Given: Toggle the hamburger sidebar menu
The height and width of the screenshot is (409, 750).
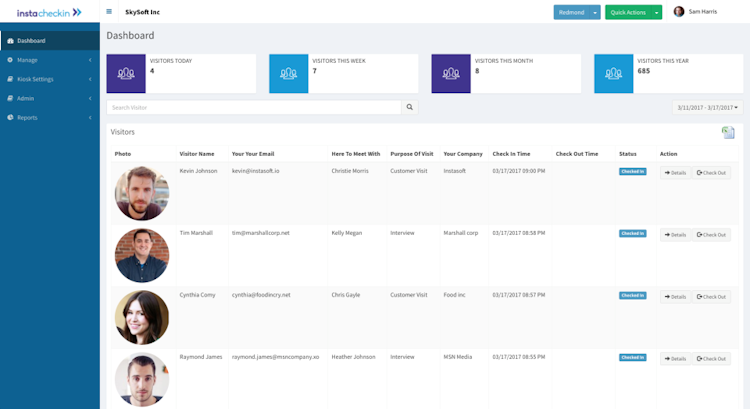Looking at the screenshot, I should click(109, 12).
